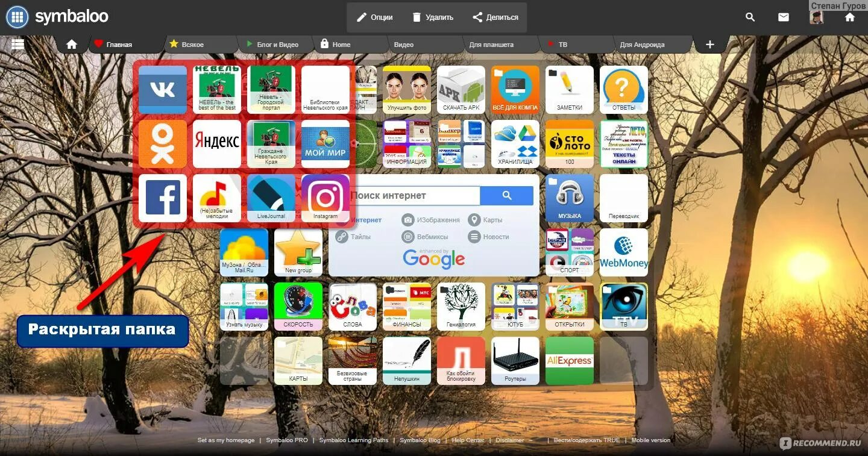Image resolution: width=868 pixels, height=456 pixels.
Task: Open the ТЕКСТЫ ОНЛАЙН tile
Action: point(624,144)
